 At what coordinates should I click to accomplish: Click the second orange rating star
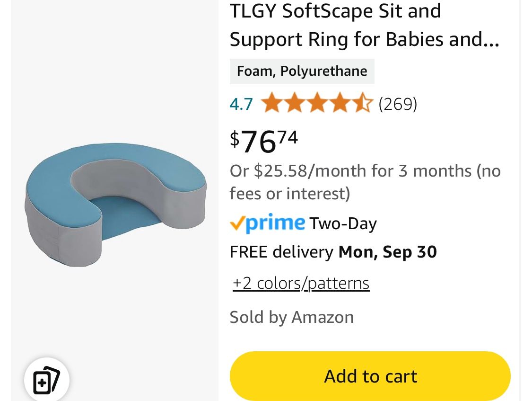coord(294,103)
